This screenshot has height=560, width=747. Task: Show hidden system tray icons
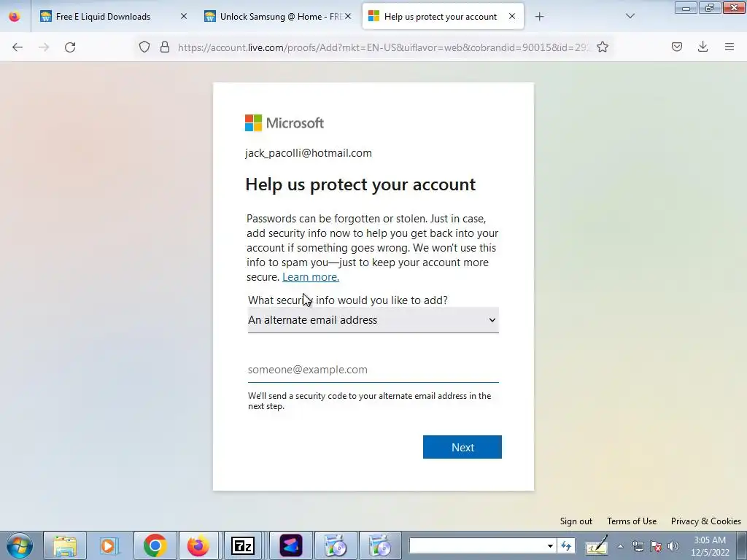point(620,546)
